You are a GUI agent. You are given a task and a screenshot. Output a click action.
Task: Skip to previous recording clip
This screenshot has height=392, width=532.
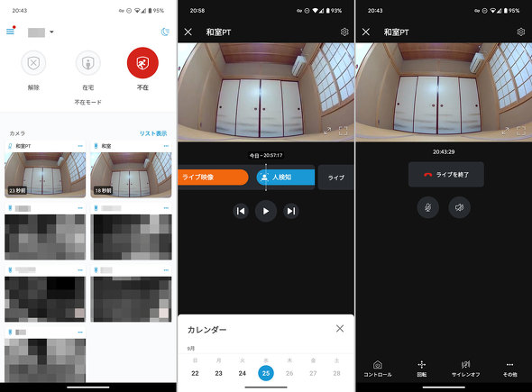(241, 211)
